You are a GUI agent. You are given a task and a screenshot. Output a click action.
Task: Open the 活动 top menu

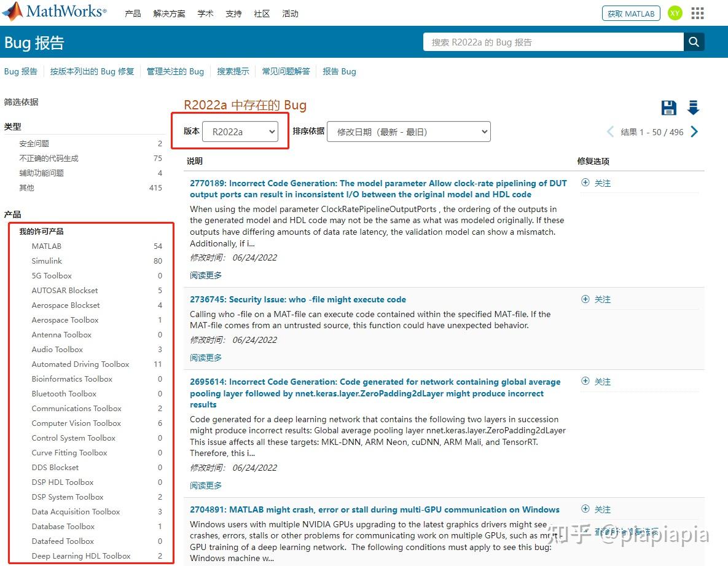(x=290, y=14)
